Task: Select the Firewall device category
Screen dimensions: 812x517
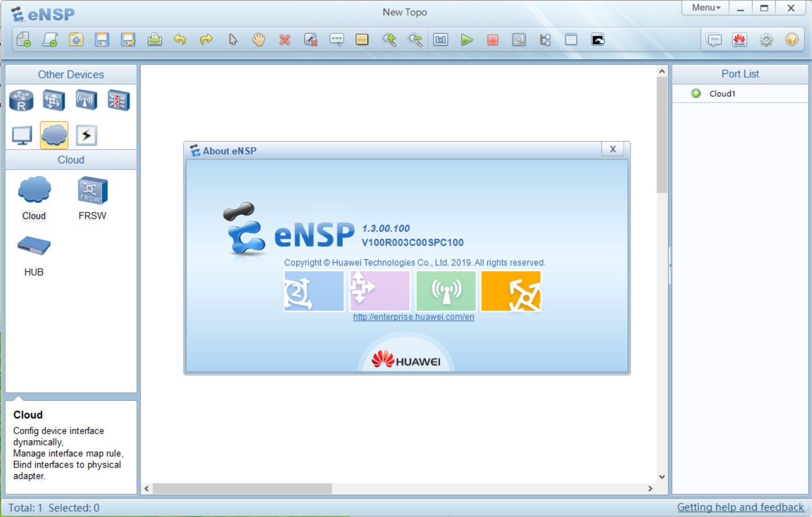Action: pos(119,100)
